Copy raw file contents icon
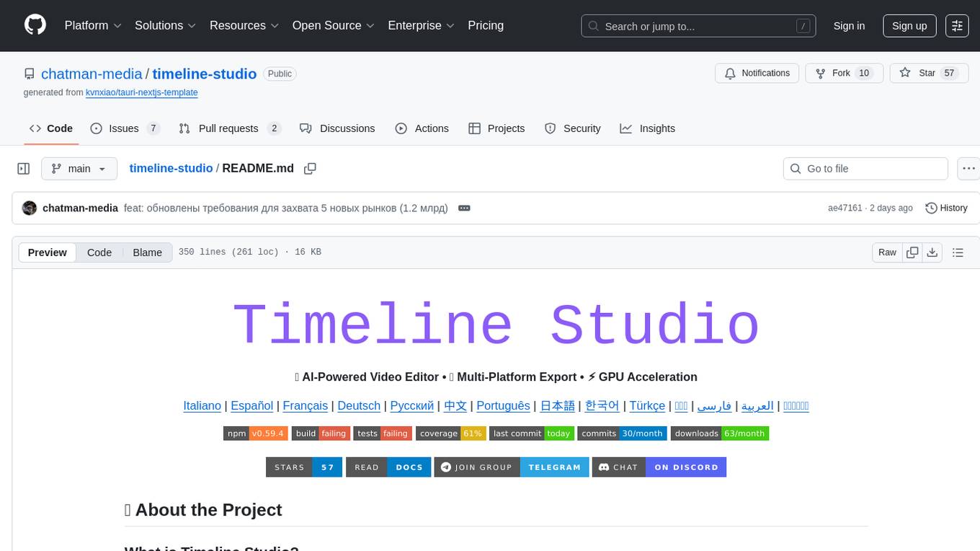The image size is (980, 551). tap(912, 252)
